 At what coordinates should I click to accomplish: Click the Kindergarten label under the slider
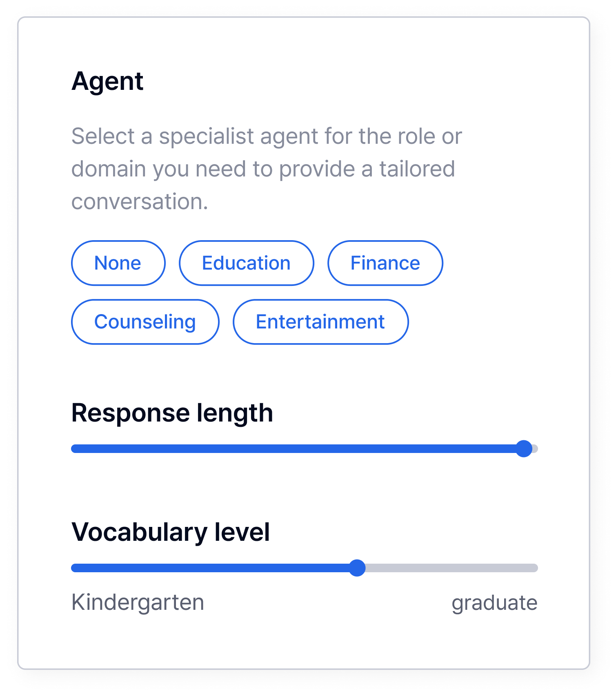[x=138, y=602]
